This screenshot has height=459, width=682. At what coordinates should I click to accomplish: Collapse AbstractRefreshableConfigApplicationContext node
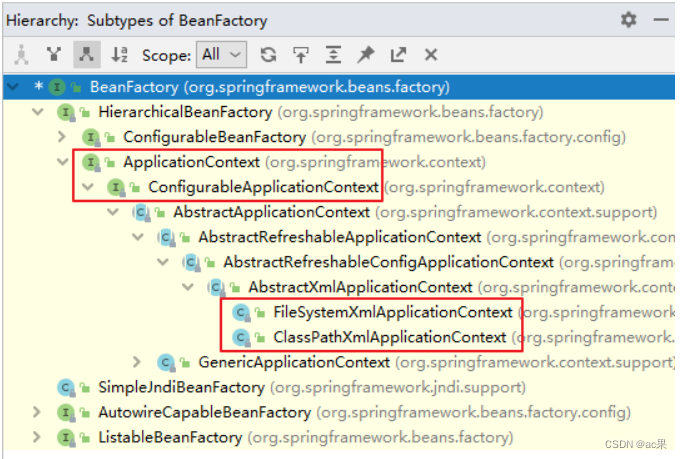163,262
